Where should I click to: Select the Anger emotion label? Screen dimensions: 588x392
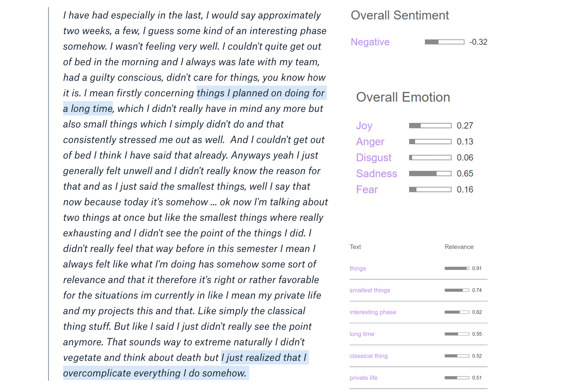[370, 142]
